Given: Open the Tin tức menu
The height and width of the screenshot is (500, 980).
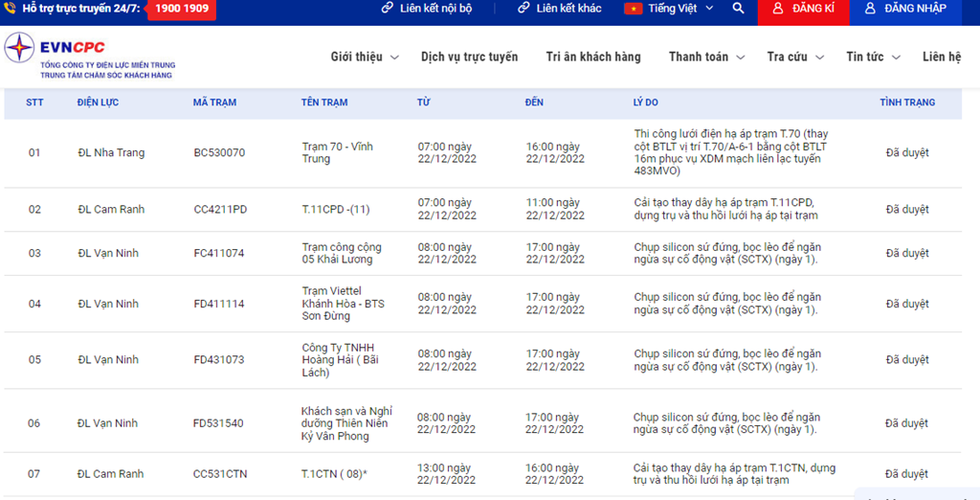Looking at the screenshot, I should point(873,57).
